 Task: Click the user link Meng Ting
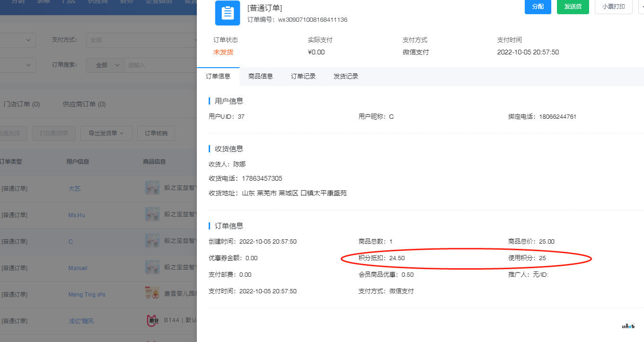tap(87, 294)
